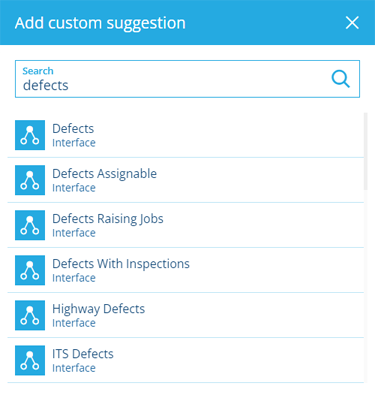
Task: Click the Defects Assignable interface icon
Action: click(x=30, y=180)
